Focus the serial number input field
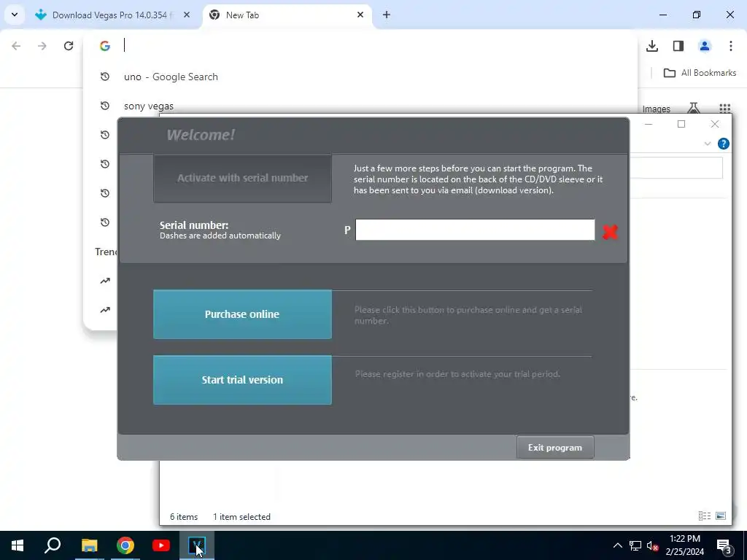The width and height of the screenshot is (747, 560). 475,230
